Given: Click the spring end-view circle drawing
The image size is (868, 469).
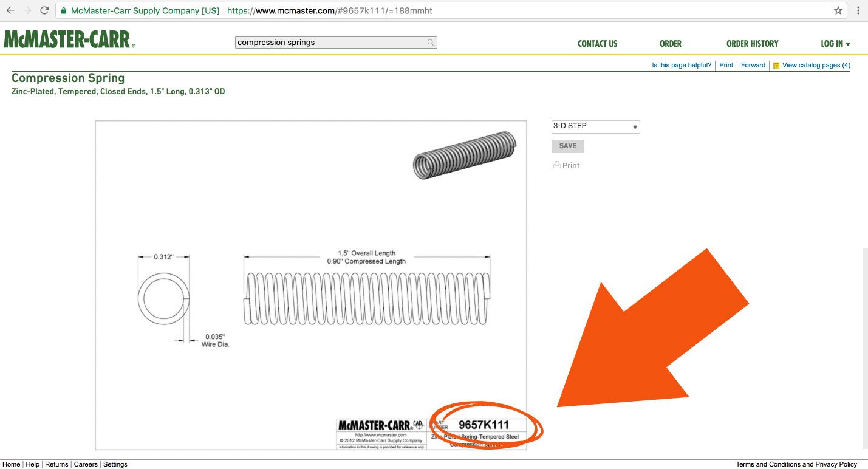Looking at the screenshot, I should tap(164, 299).
